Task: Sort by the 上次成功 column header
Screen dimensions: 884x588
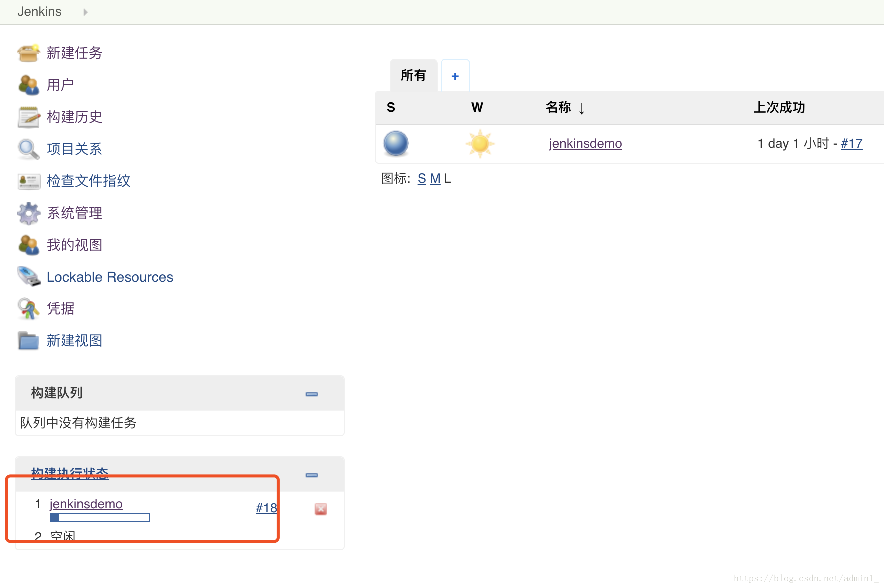Action: tap(779, 107)
